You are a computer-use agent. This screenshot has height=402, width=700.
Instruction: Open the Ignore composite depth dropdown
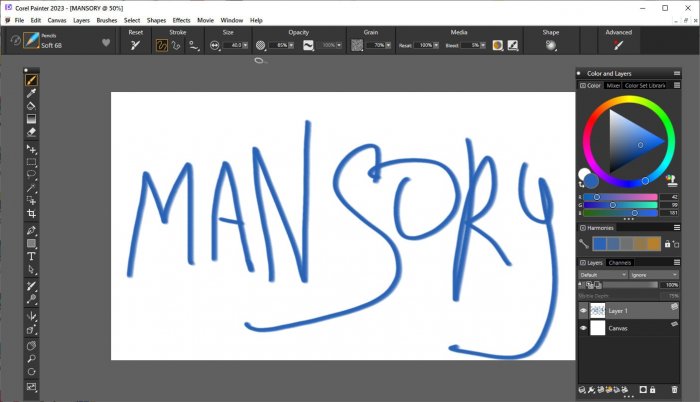654,275
